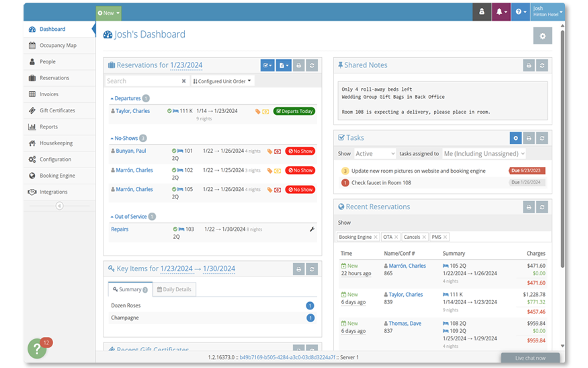Open the Repairs out-of-service entry
Viewport: 588px width, 368px height.
coord(120,229)
